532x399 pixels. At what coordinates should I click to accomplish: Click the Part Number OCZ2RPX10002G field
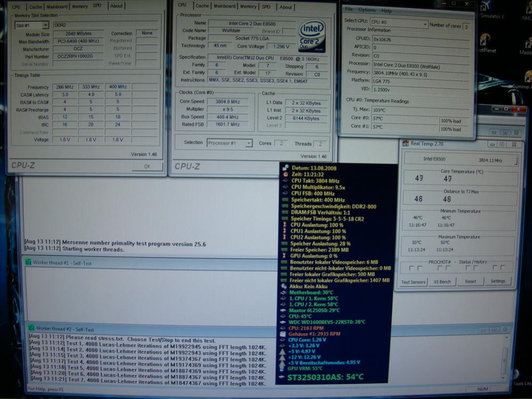(x=78, y=56)
